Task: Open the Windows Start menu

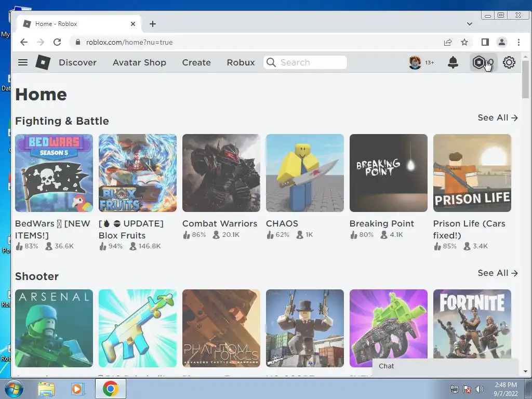Action: coord(14,389)
